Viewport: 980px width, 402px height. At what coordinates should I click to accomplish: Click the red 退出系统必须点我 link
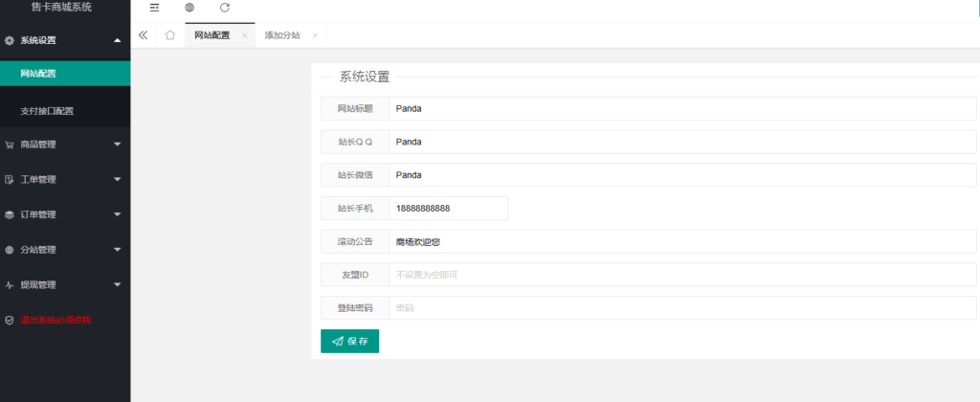tap(56, 320)
